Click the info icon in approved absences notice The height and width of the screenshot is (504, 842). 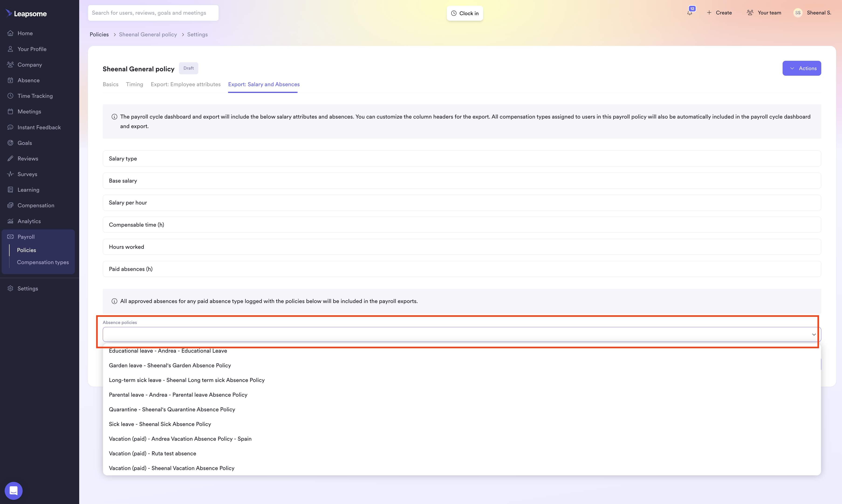[x=114, y=301]
